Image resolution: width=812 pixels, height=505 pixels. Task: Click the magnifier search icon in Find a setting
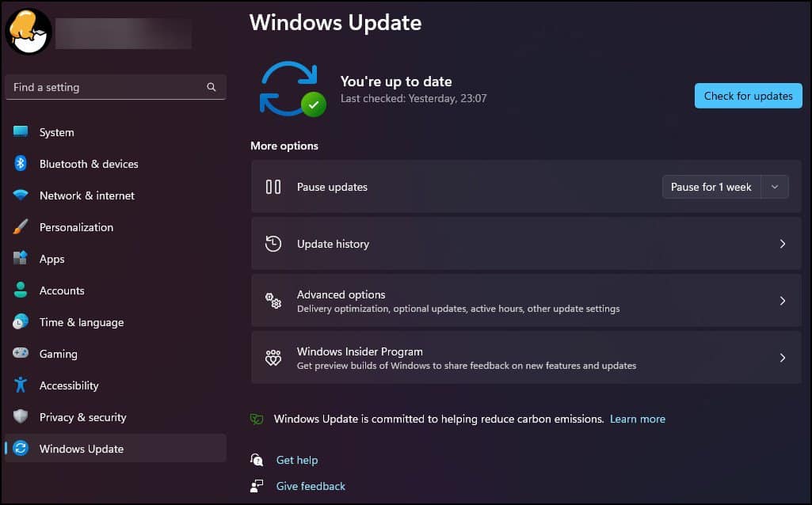[x=212, y=87]
